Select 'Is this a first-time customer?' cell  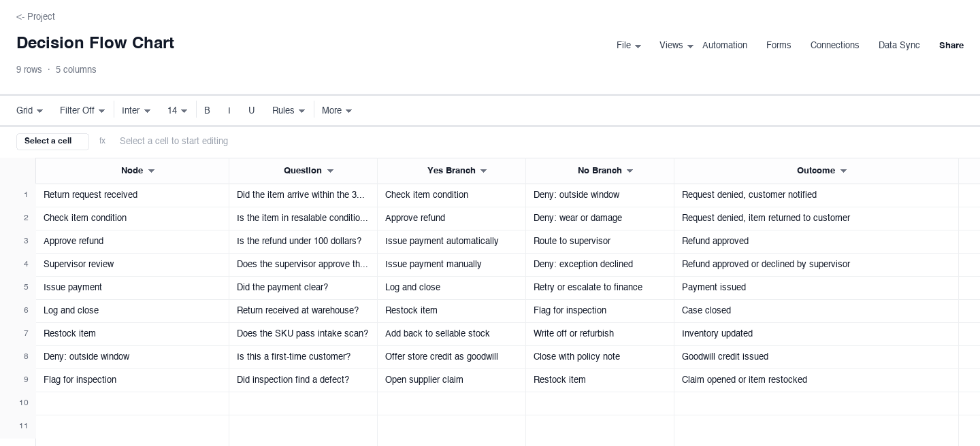pos(303,357)
